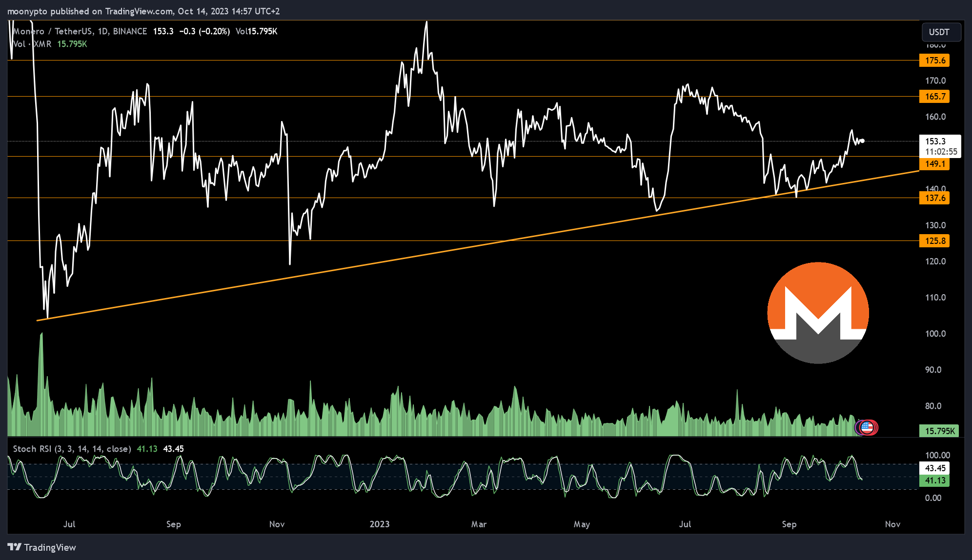Select the 149.1 orange price label
This screenshot has width=972, height=560.
[x=934, y=164]
